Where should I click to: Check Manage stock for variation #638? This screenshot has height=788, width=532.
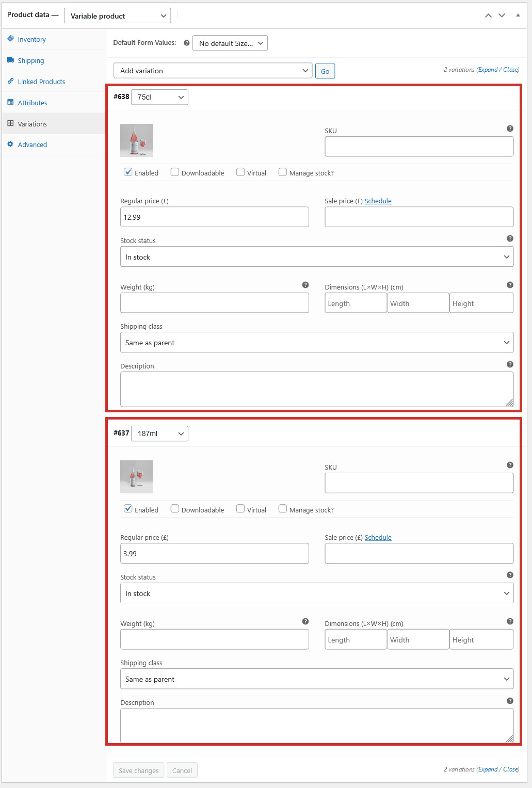click(x=282, y=172)
